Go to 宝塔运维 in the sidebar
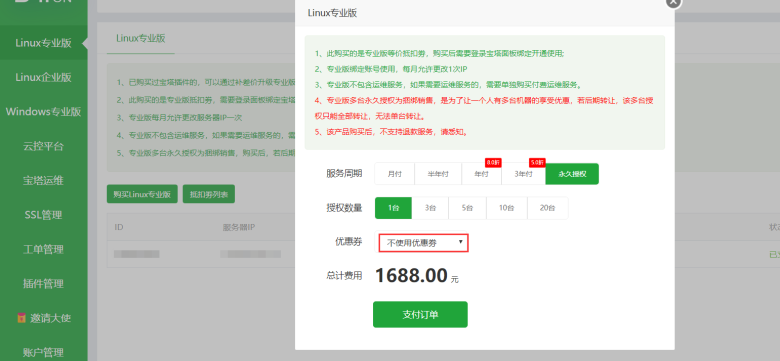This screenshot has height=361, width=780. pos(43,180)
